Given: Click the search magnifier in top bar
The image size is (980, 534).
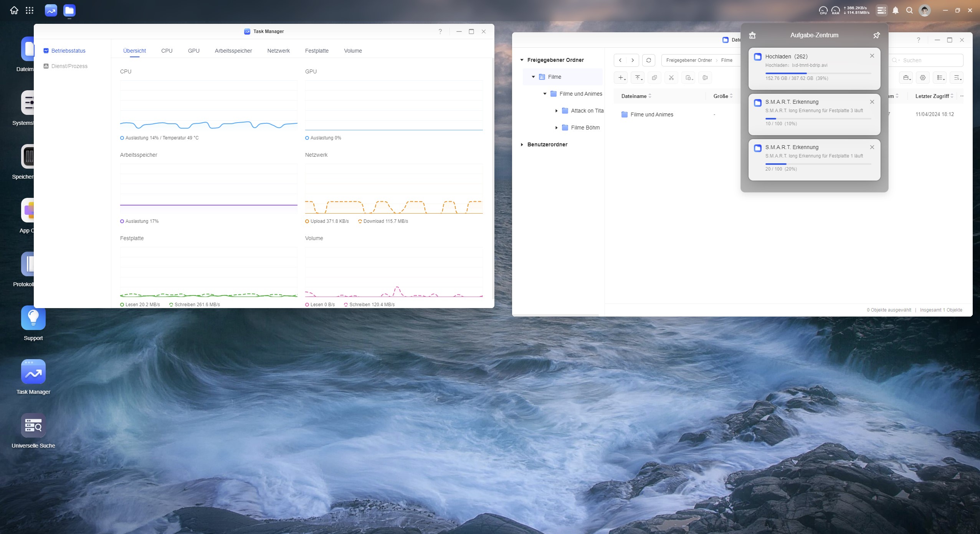Looking at the screenshot, I should tap(909, 10).
